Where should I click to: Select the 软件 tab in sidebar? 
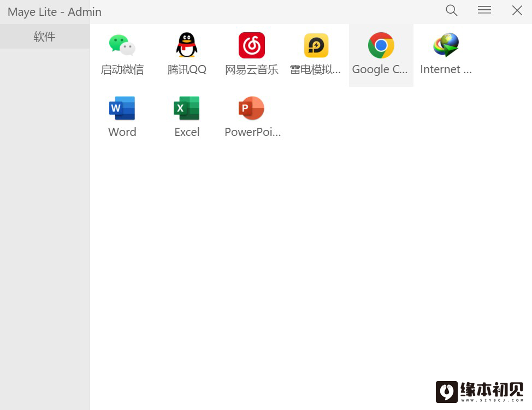click(x=45, y=36)
